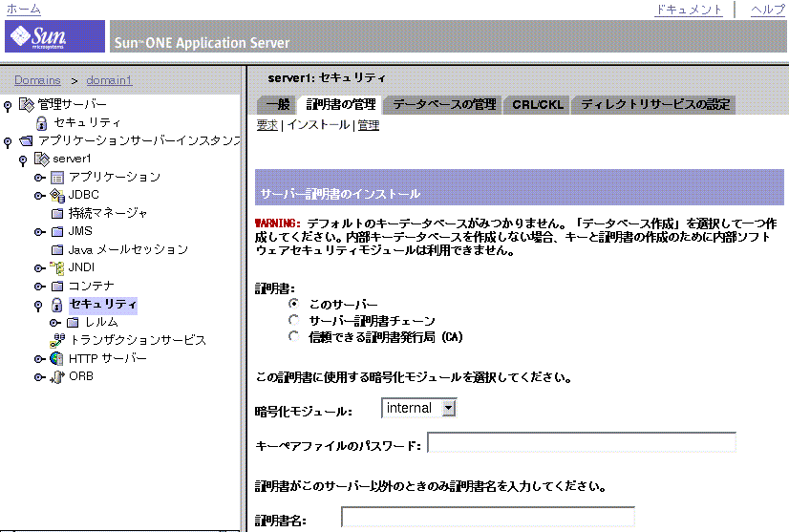Switch to the 一般 tab
The image size is (789, 532).
278,105
